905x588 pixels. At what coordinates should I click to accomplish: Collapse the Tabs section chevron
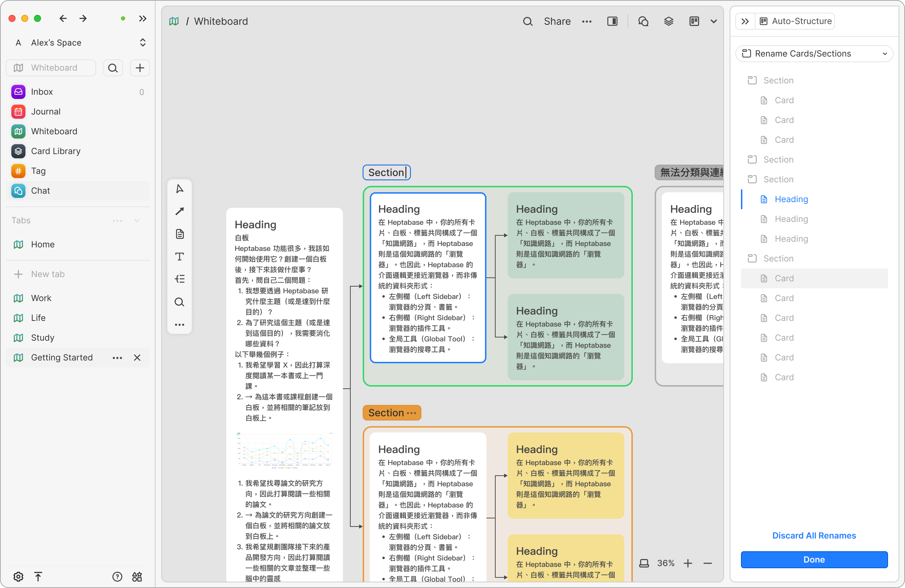tap(137, 220)
